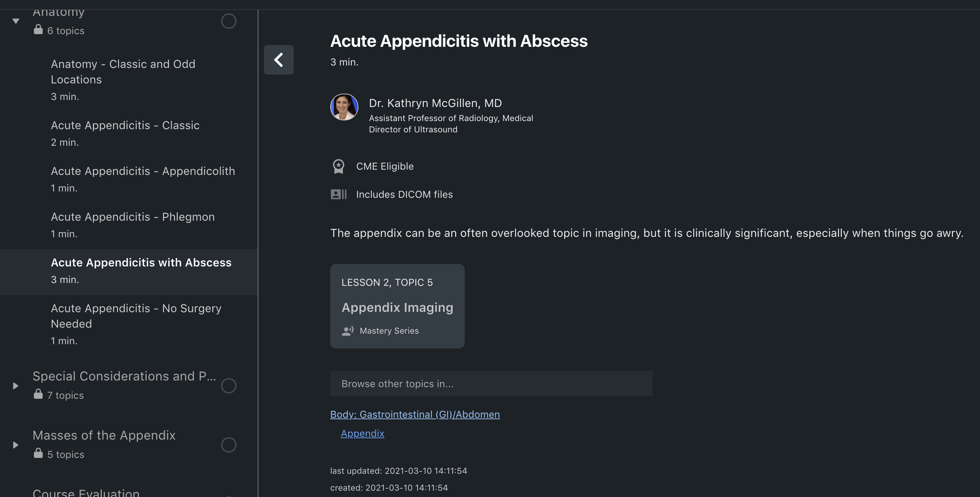The width and height of the screenshot is (980, 497).
Task: Click the lock icon beside 7 topics
Action: [38, 394]
